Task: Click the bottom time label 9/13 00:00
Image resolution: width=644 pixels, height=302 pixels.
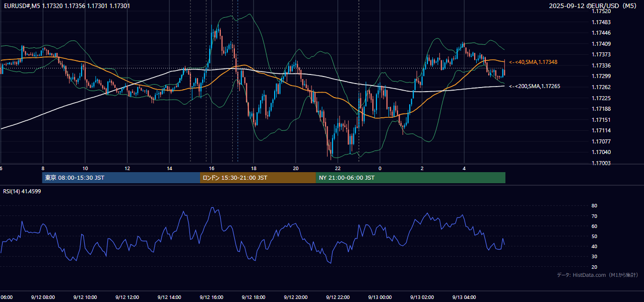Action: coord(380,297)
